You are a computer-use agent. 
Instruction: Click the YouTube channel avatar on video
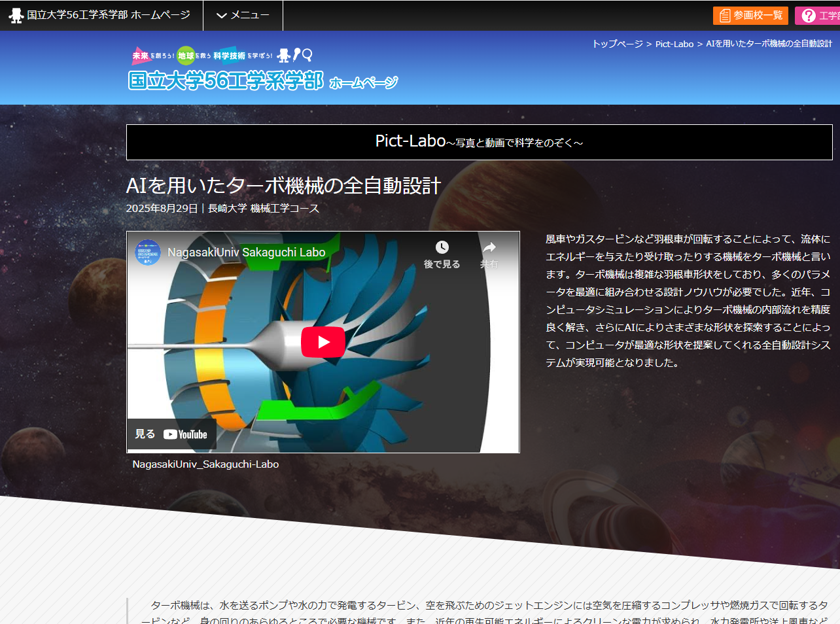point(148,252)
